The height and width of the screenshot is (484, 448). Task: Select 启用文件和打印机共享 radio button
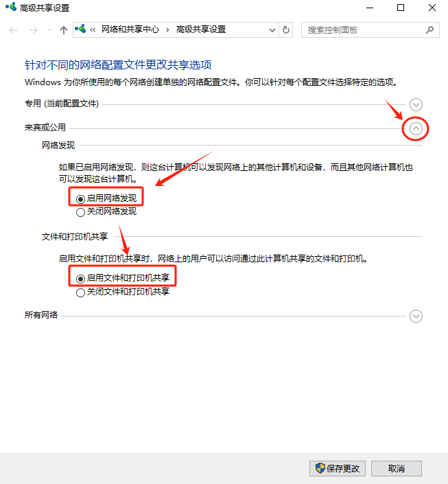tap(81, 279)
